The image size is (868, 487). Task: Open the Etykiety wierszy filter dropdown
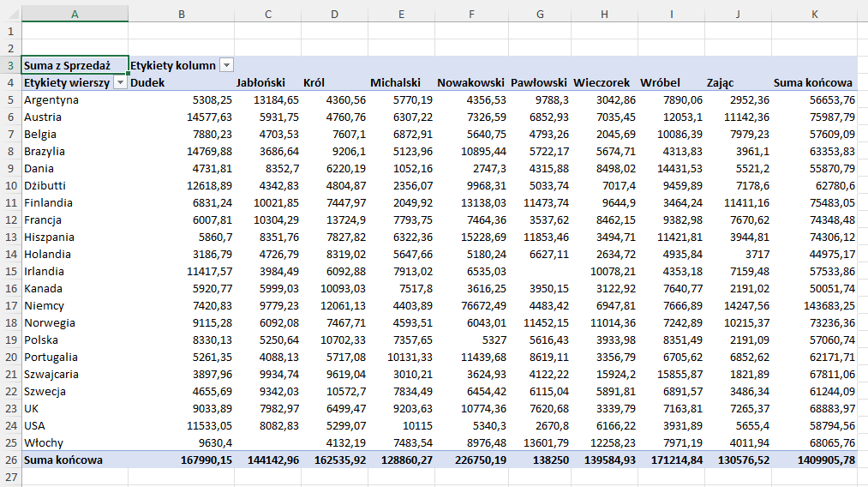[x=120, y=82]
